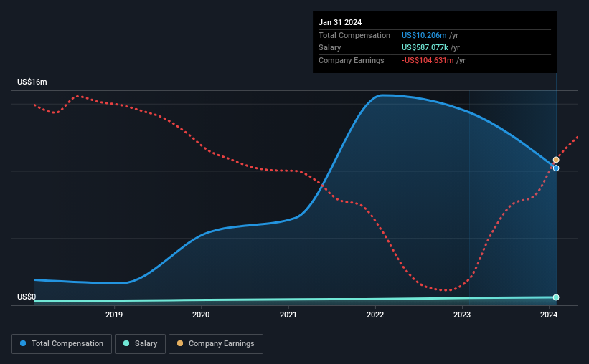Click the US$0 y-axis label
Screen dimensions: 589x364
click(x=27, y=297)
